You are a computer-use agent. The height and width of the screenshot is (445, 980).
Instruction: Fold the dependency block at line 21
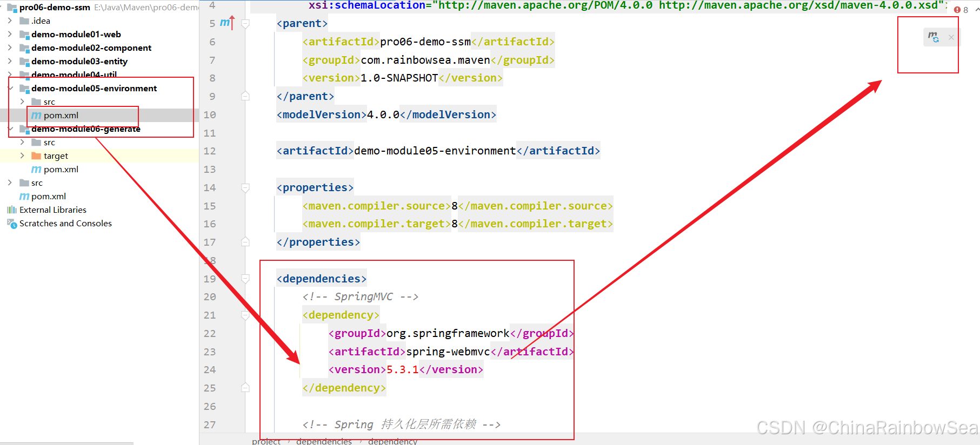coord(245,315)
